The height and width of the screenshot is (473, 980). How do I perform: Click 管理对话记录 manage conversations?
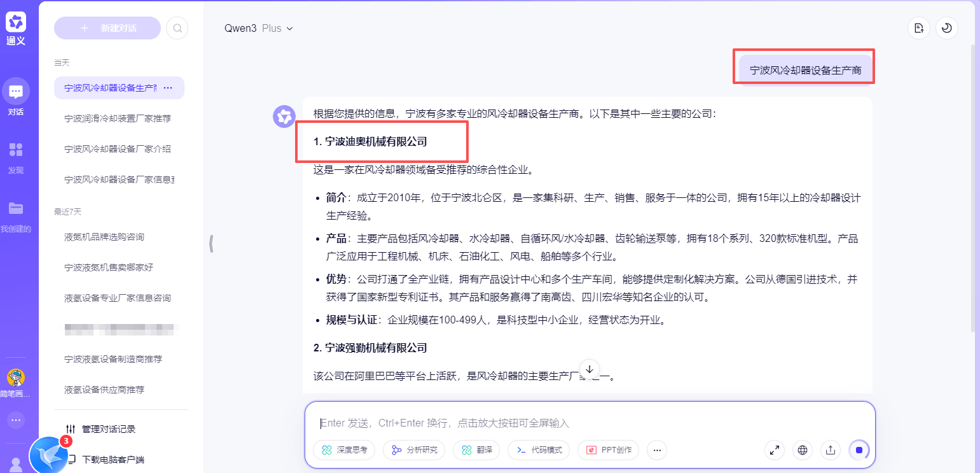pyautogui.click(x=108, y=429)
